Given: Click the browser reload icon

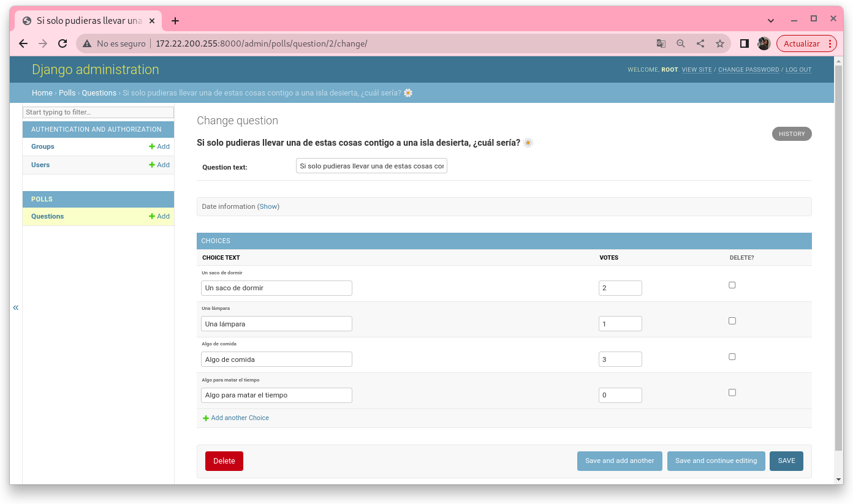Looking at the screenshot, I should pos(62,43).
